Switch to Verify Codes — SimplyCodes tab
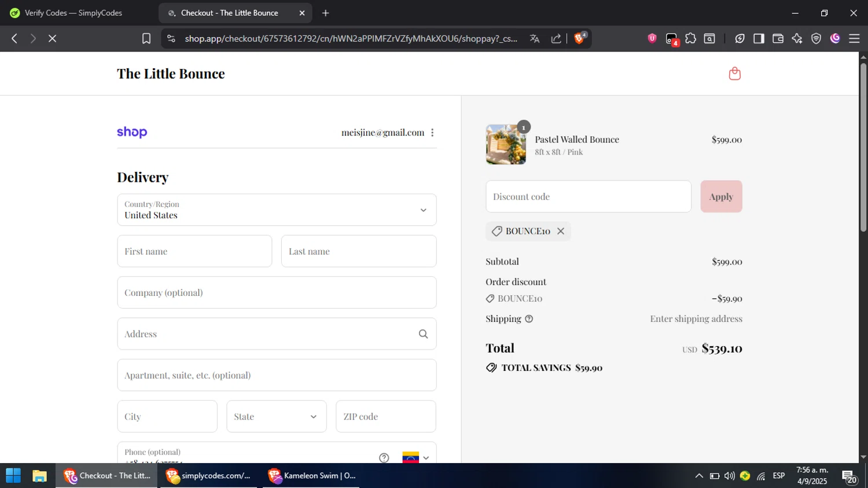The width and height of the screenshot is (868, 488). click(x=73, y=13)
